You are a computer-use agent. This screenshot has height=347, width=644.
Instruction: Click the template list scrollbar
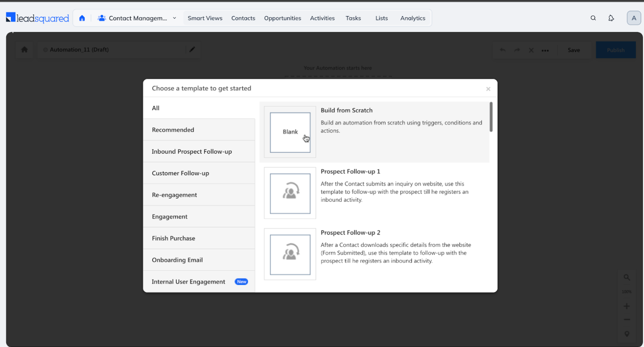491,117
